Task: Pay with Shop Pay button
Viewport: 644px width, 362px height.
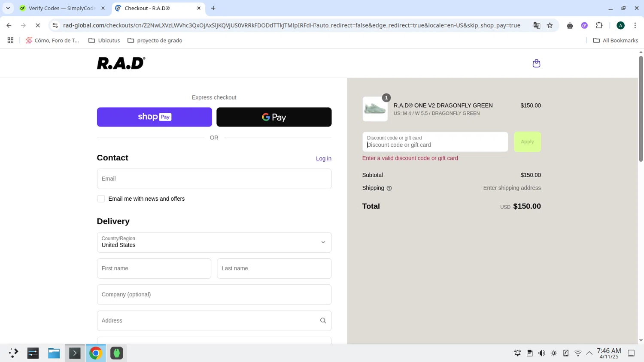Action: click(x=155, y=117)
